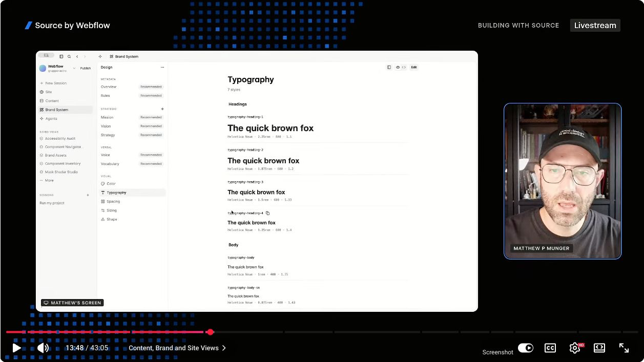644x362 pixels.
Task: Click the red playhead on video progress bar
Action: point(210,332)
